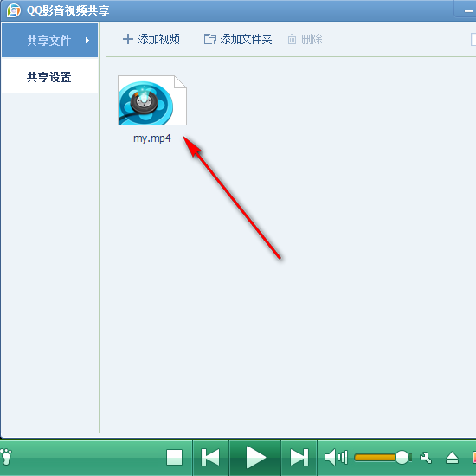
Task: Click the greyed 删除 button
Action: 305,39
